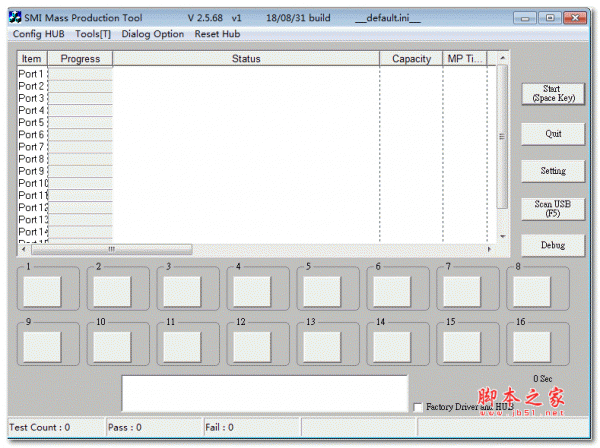Click port slot box 10

112,347
